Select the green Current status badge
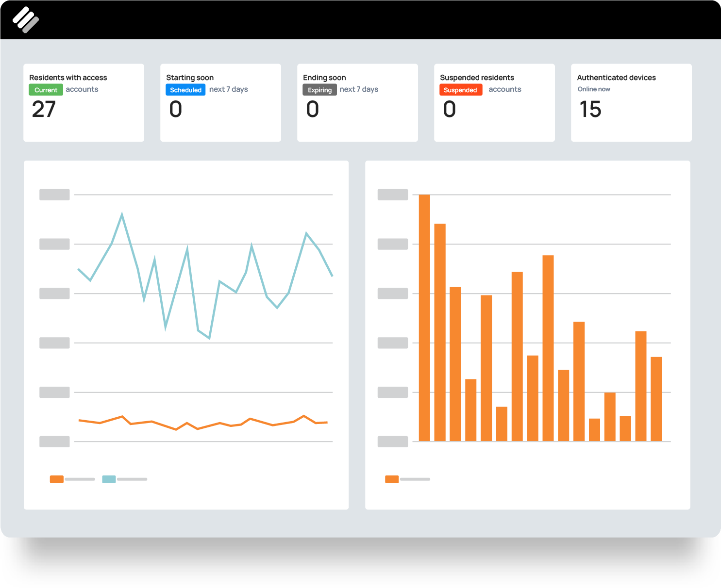The width and height of the screenshot is (721, 588). (45, 90)
